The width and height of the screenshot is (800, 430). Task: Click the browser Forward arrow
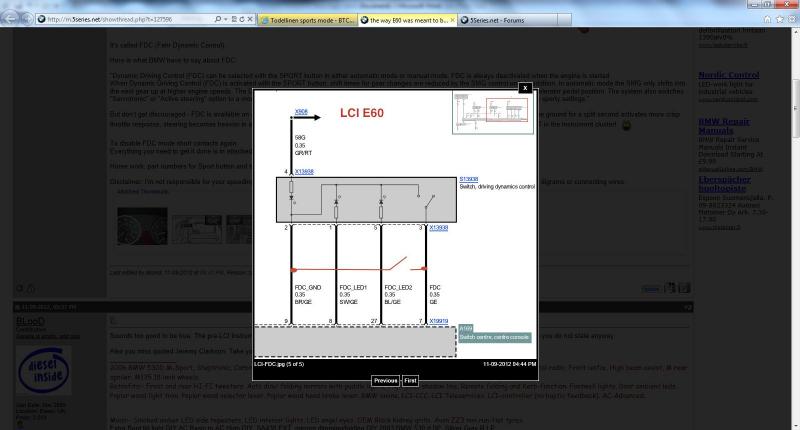click(x=26, y=19)
